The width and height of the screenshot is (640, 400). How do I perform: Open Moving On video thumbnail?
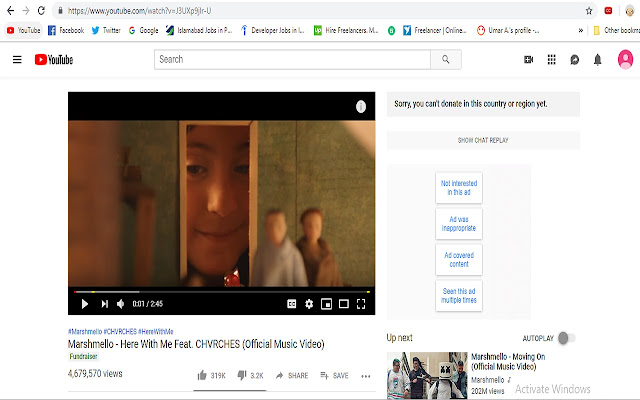click(x=427, y=376)
